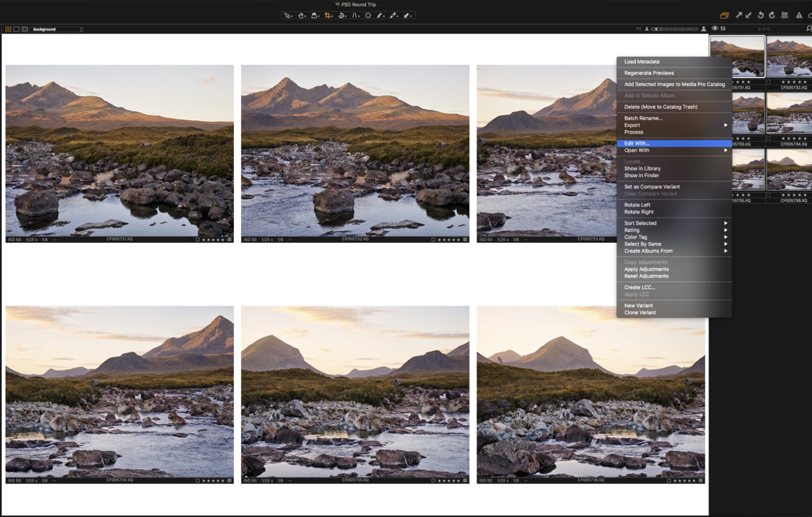Toggle multi-view grid mode in the viewer
Viewport: 812px width, 517px height.
8,28
